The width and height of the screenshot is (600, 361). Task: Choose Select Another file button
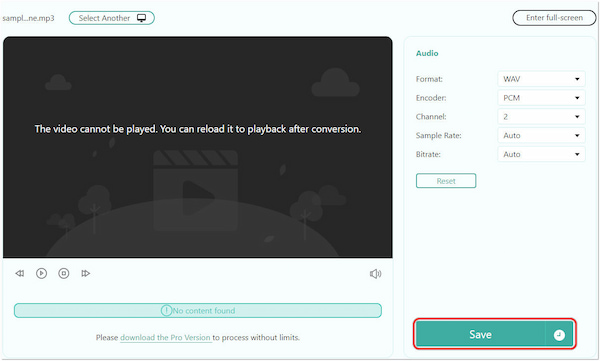coord(112,18)
